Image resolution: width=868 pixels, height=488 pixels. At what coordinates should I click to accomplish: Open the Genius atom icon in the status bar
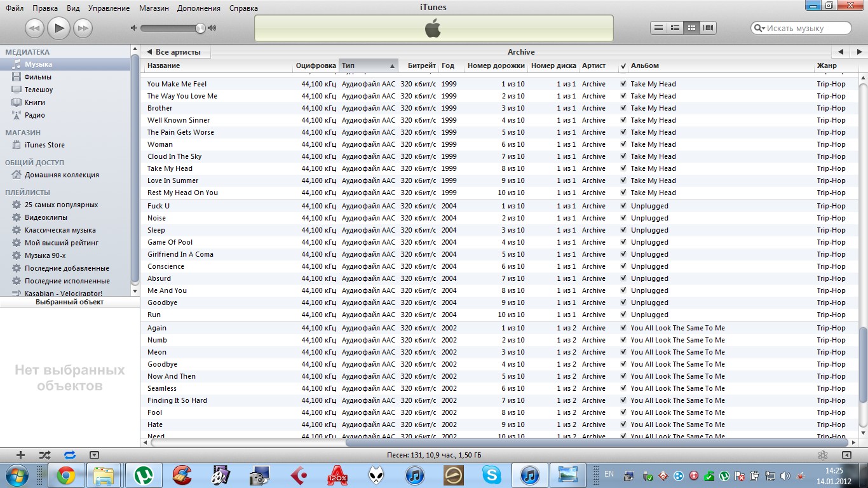pyautogui.click(x=822, y=455)
